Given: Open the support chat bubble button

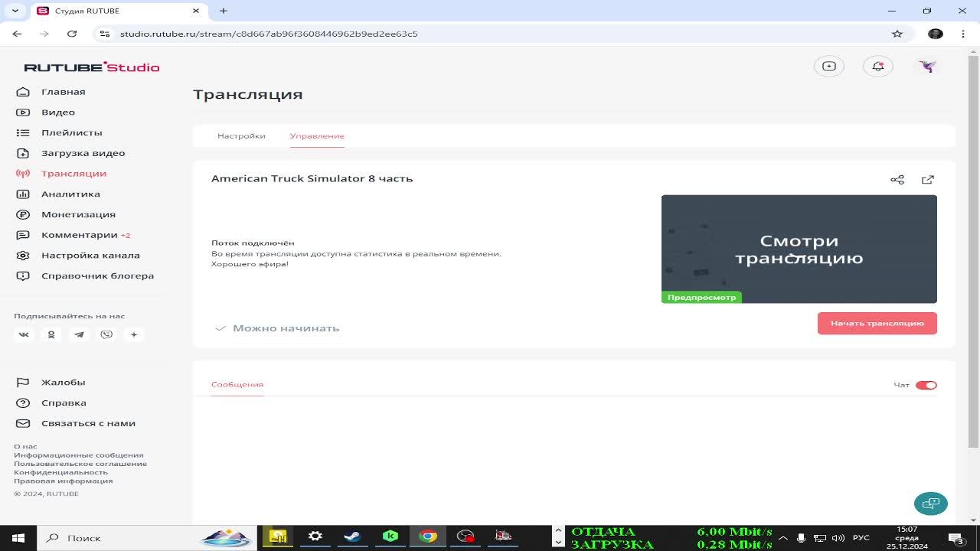Looking at the screenshot, I should pyautogui.click(x=931, y=503).
